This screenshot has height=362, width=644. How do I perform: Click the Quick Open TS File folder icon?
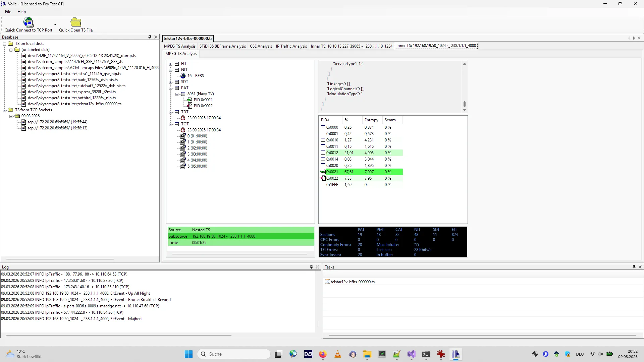click(76, 22)
